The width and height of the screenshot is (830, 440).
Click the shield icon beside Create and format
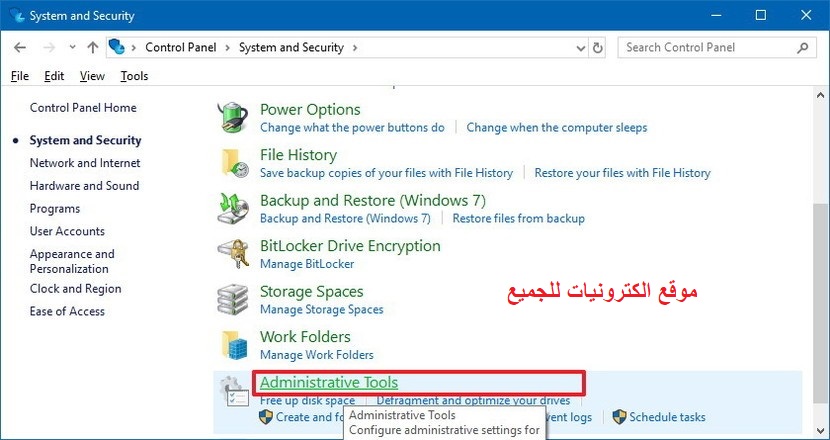coord(266,417)
